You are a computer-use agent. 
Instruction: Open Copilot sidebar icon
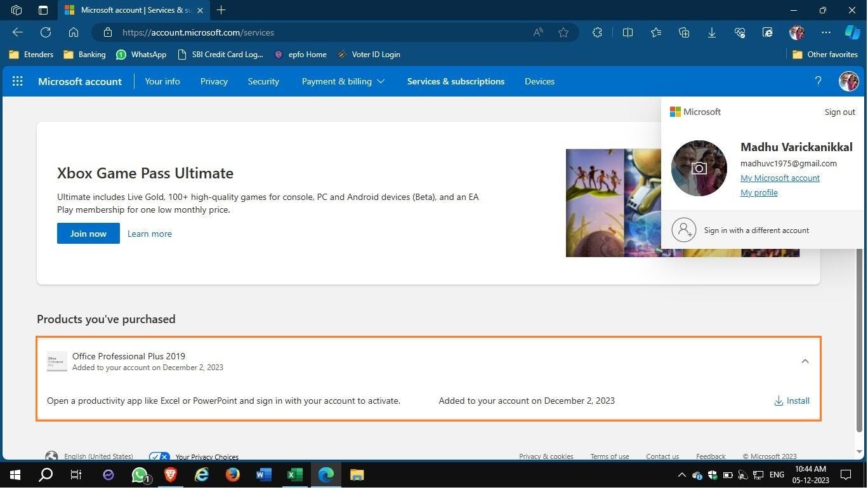852,32
